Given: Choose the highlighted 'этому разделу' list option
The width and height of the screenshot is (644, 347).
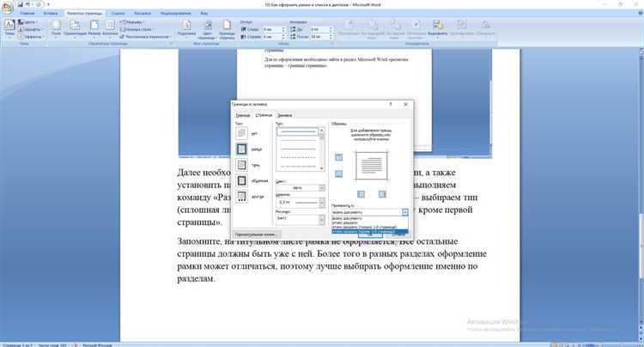Looking at the screenshot, I should click(x=369, y=232).
